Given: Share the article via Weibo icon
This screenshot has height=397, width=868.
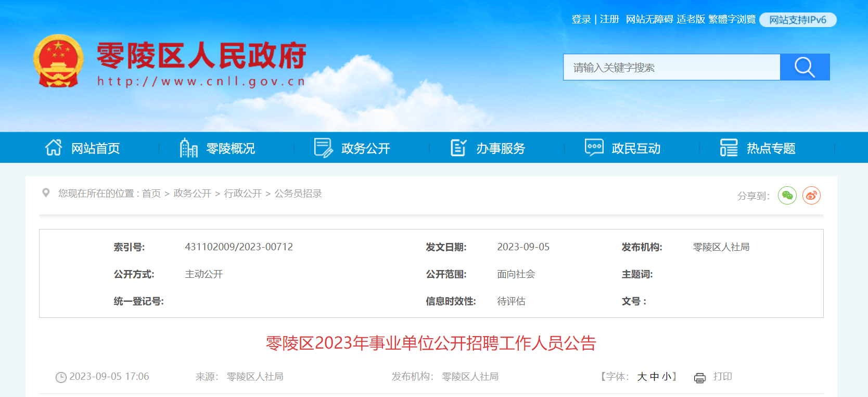Looking at the screenshot, I should tap(811, 196).
